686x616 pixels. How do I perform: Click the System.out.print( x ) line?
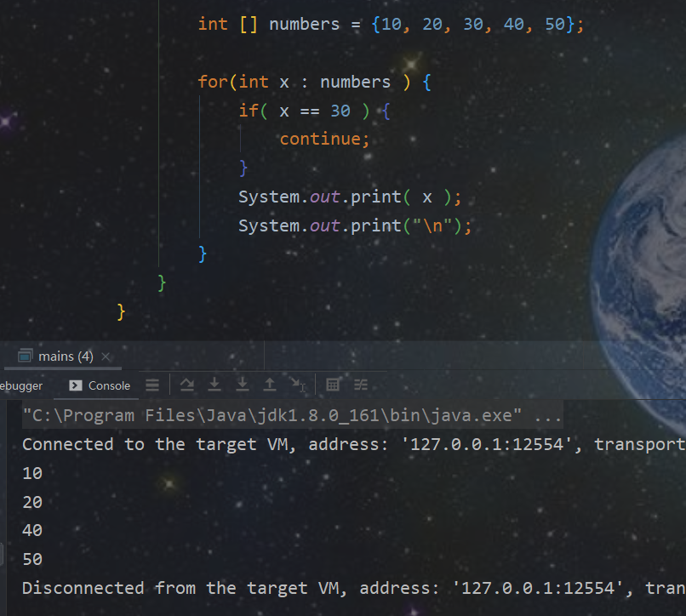click(350, 197)
